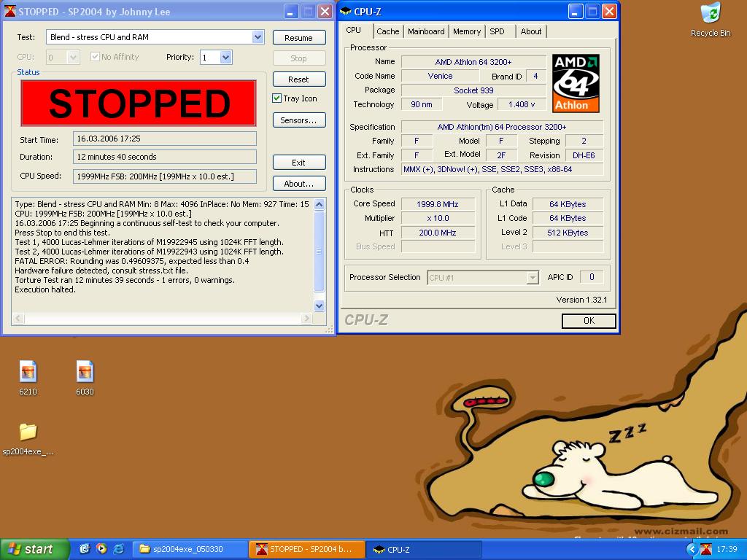Click the About... button in SP2004
This screenshot has height=560, width=747.
298,183
